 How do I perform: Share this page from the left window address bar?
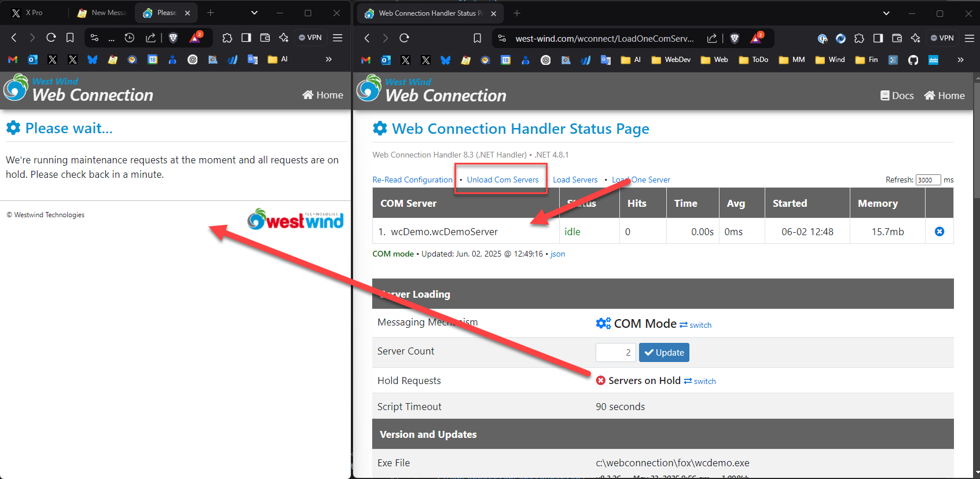pos(151,38)
